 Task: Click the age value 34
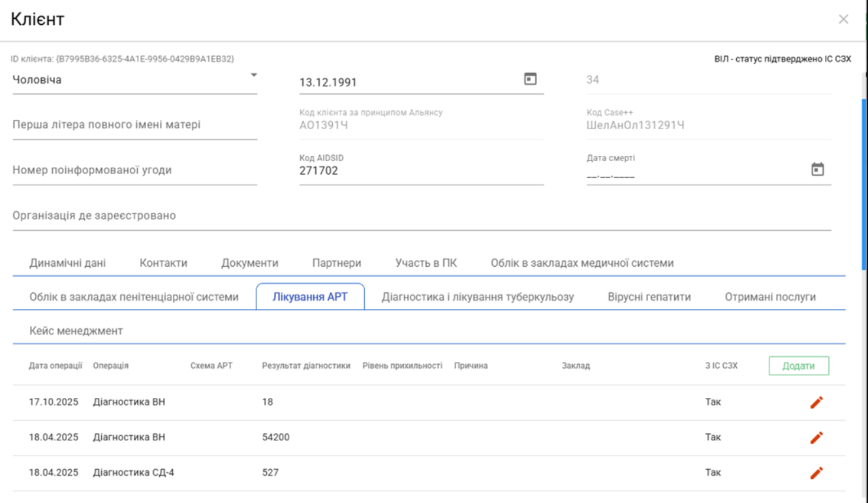point(593,80)
